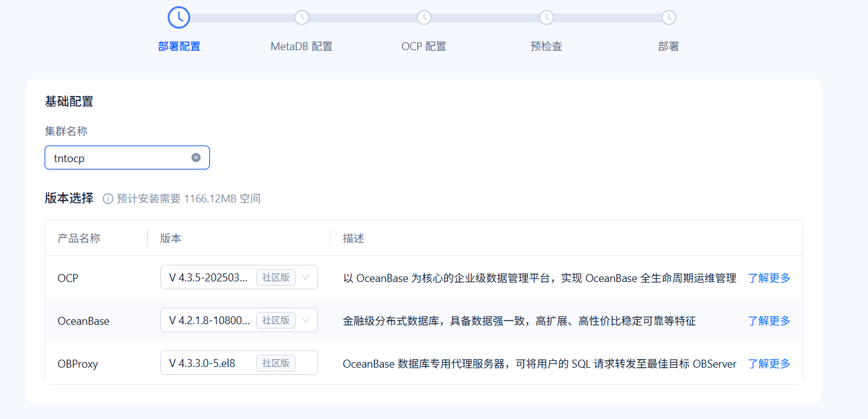Click the 社区版 tag in OceanBase row
The height and width of the screenshot is (419, 868).
276,321
